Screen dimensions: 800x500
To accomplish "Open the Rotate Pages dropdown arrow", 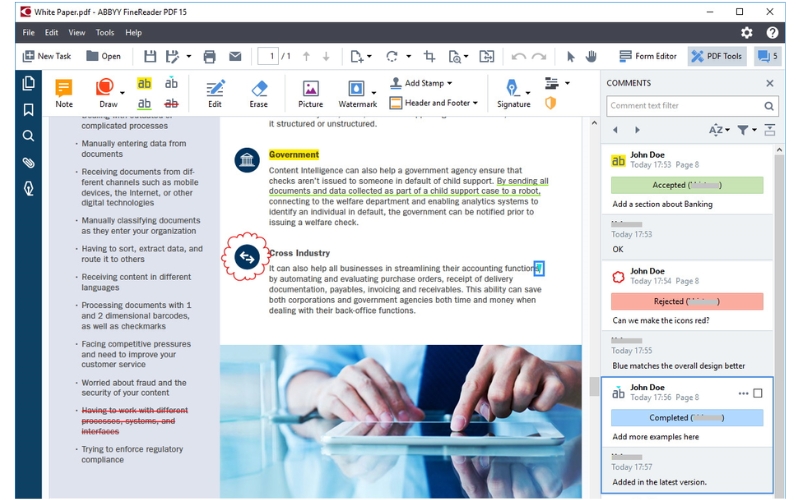I will point(408,56).
